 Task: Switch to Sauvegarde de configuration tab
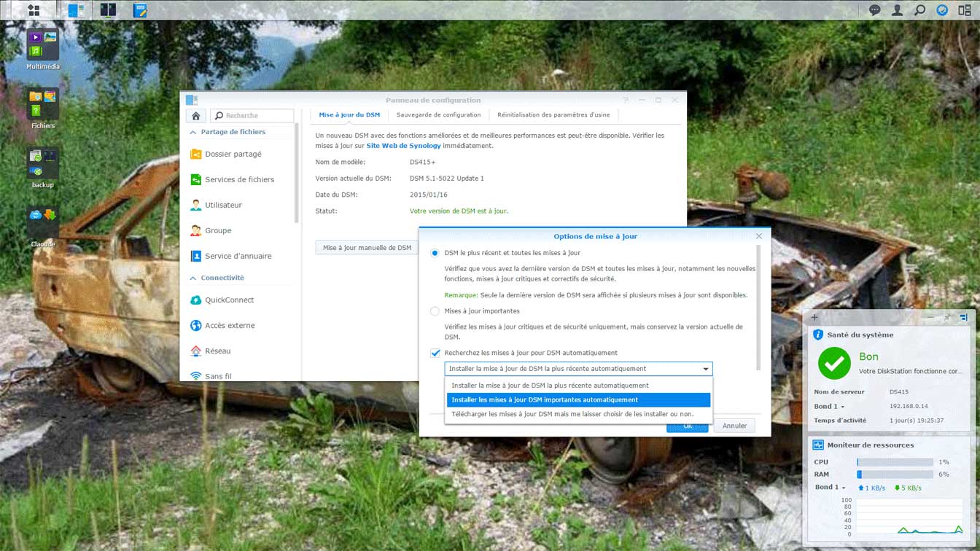[x=438, y=115]
